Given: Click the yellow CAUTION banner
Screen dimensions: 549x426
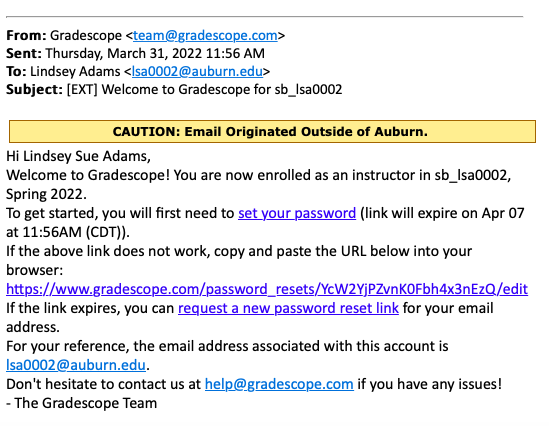Looking at the screenshot, I should 272,132.
